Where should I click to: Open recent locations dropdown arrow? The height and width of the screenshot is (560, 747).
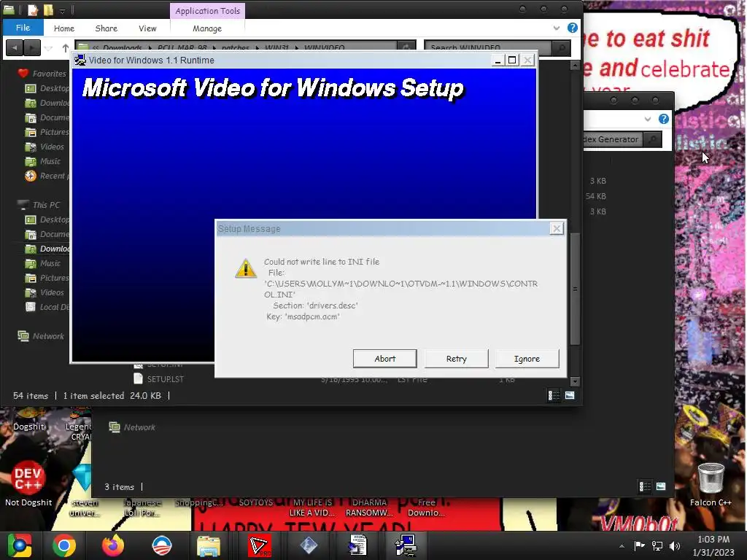(x=48, y=47)
